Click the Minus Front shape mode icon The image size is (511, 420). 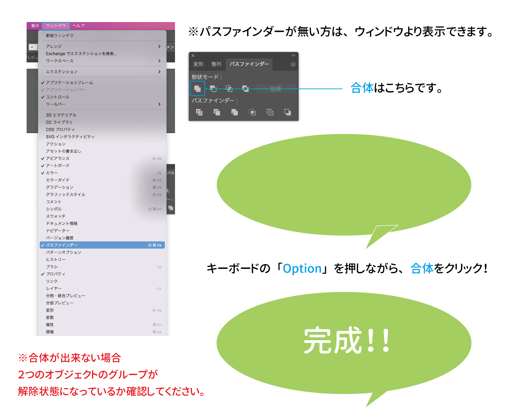pos(213,89)
